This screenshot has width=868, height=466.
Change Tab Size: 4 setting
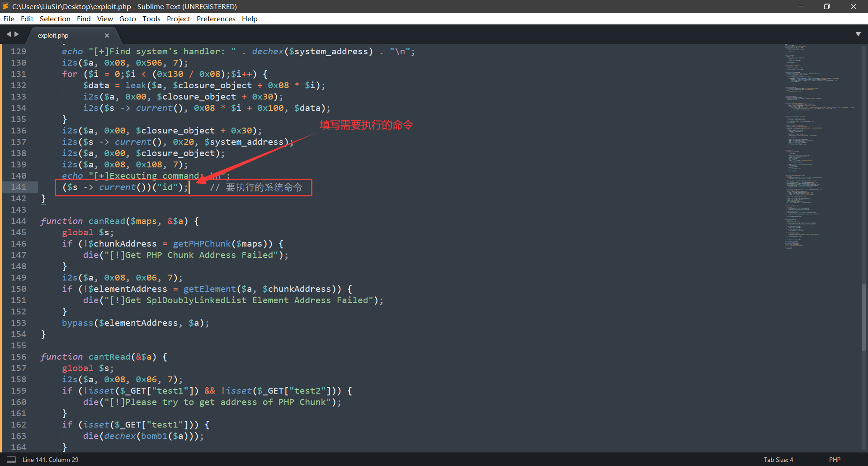click(x=778, y=460)
